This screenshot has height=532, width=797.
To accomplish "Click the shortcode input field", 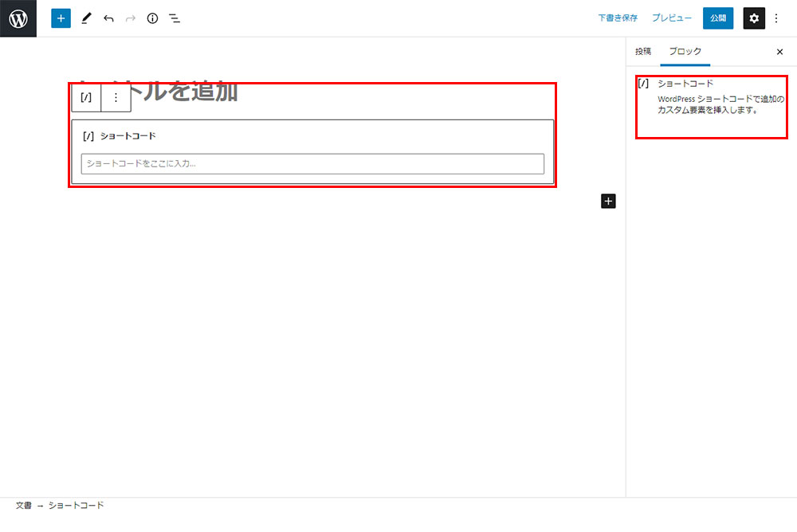I will (x=312, y=164).
